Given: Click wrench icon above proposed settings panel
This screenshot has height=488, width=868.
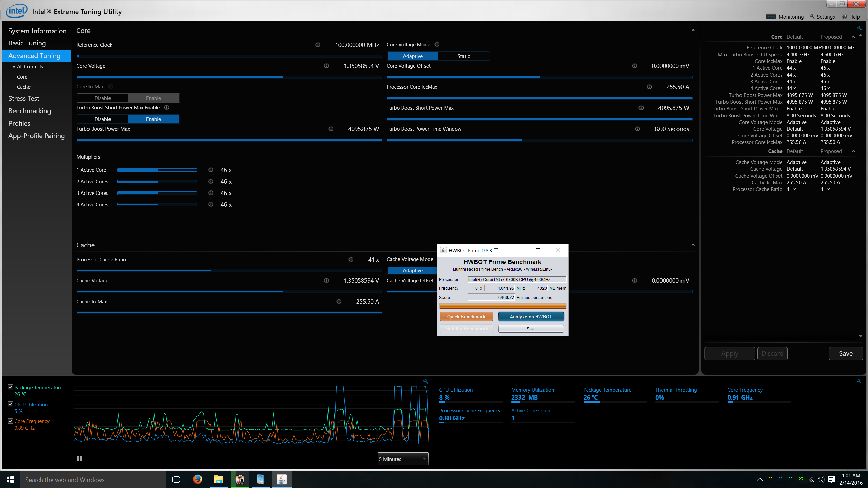Looking at the screenshot, I should pos(859,28).
